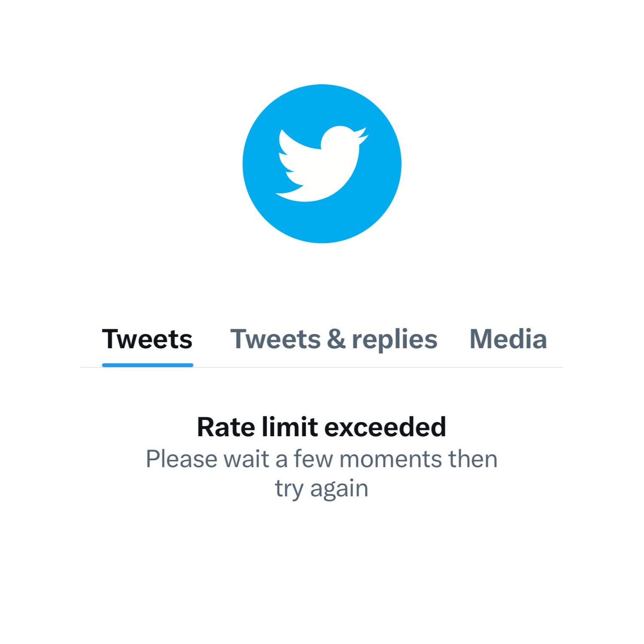Click the white Twitter bird logo

[x=322, y=164]
